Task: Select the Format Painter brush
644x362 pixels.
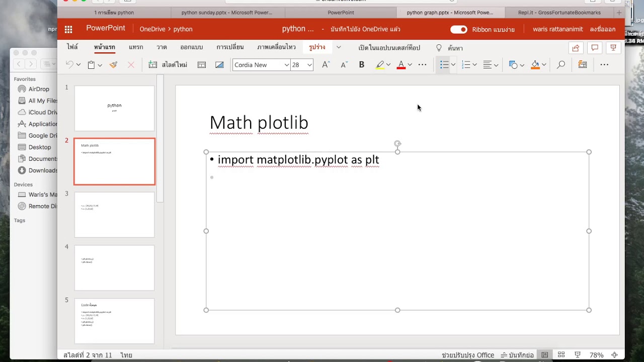Action: click(x=113, y=65)
